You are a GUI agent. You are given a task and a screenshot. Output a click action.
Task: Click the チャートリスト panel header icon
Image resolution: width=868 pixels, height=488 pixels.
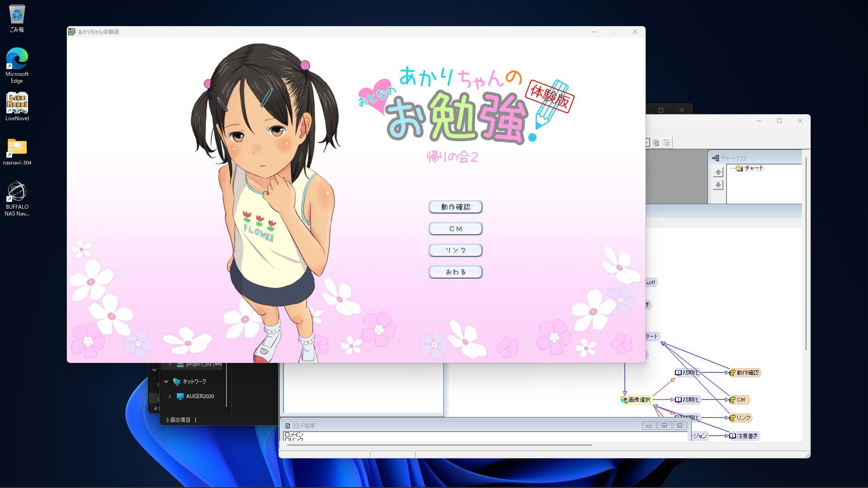[716, 158]
